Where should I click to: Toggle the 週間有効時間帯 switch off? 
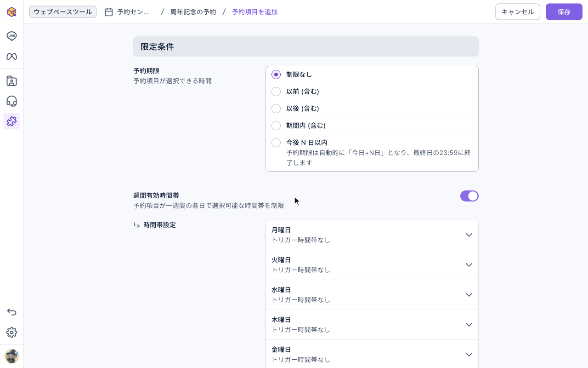click(469, 196)
